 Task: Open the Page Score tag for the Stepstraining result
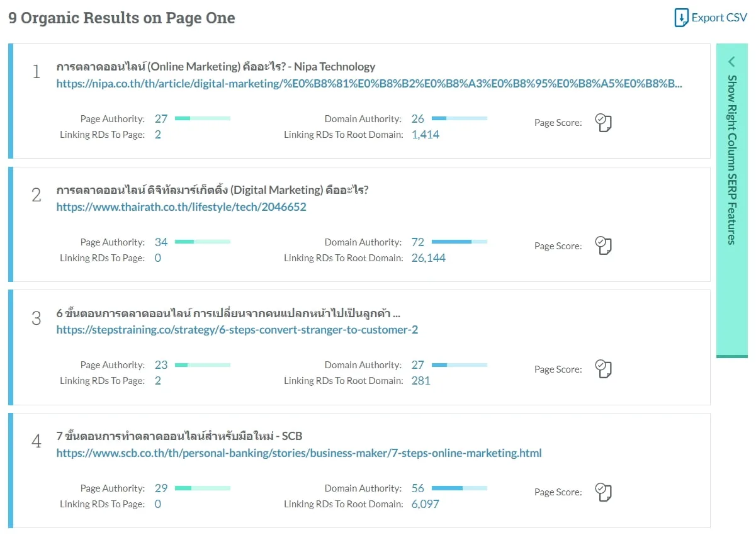604,369
